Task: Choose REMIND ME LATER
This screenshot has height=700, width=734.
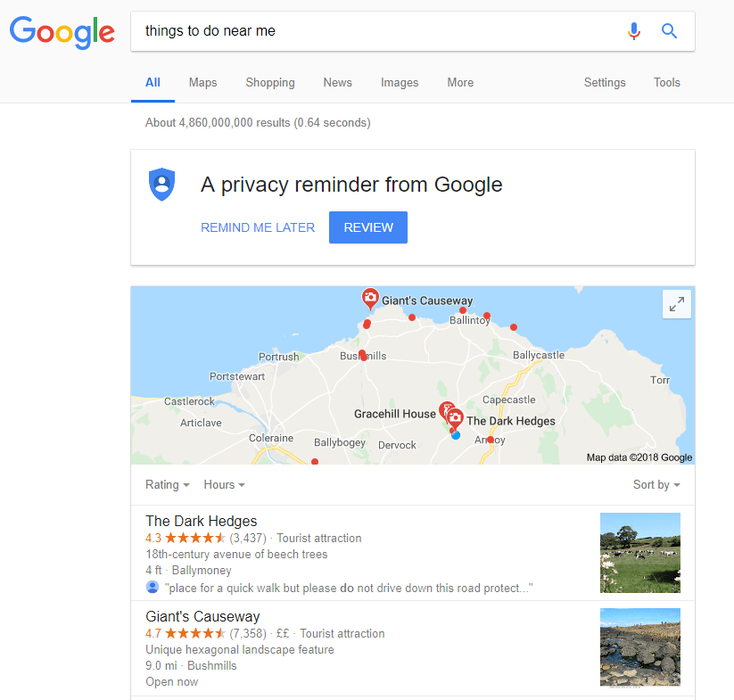Action: (x=258, y=227)
